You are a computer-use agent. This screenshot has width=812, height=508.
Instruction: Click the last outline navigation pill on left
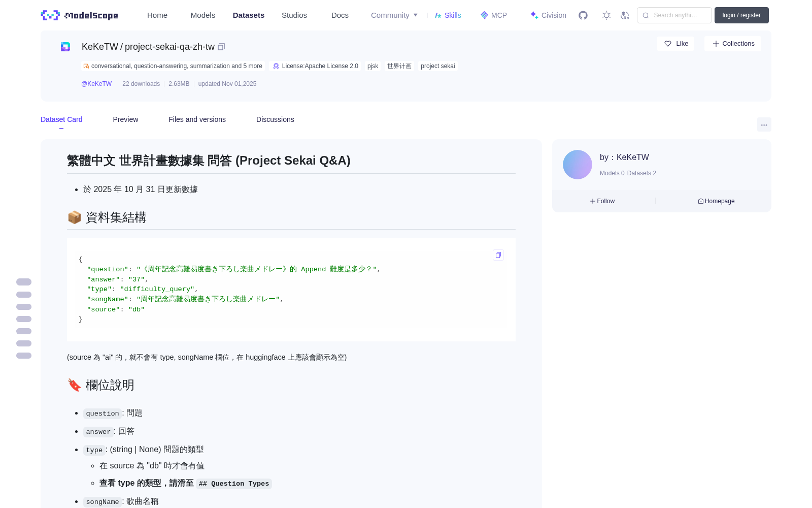coord(24,356)
